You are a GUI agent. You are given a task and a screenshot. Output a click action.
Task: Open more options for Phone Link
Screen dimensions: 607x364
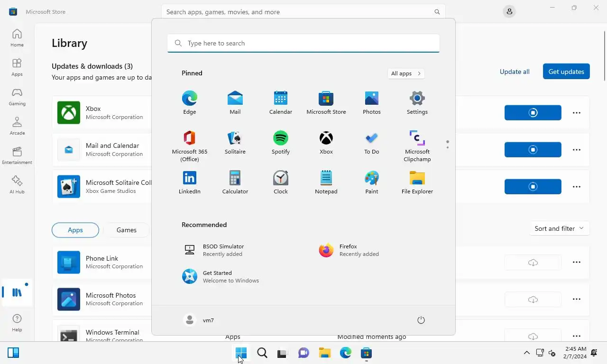tap(577, 262)
